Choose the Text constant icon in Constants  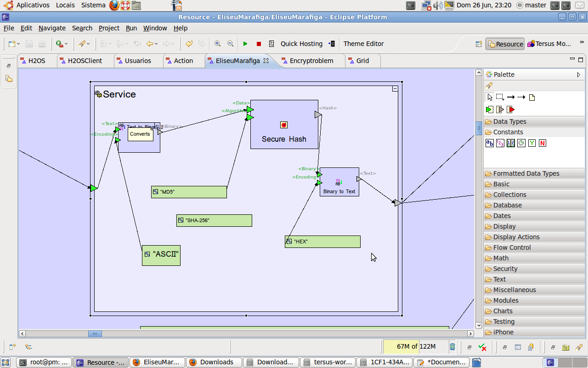[x=490, y=143]
